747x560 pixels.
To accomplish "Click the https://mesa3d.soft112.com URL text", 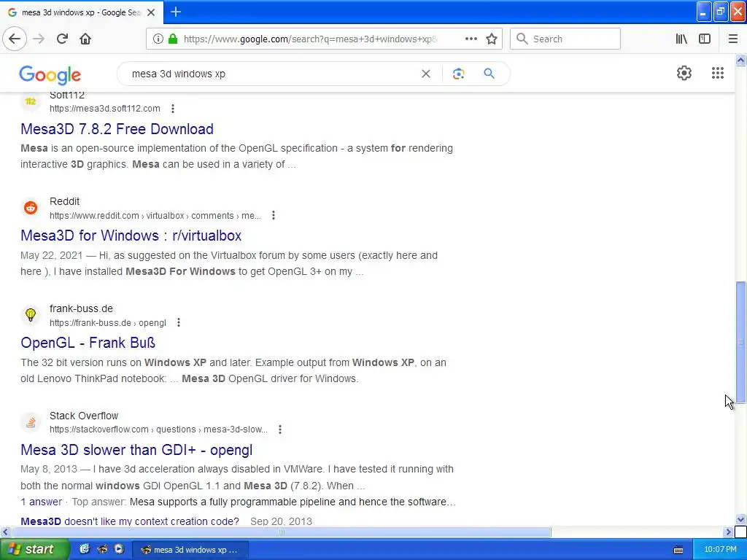I will tap(105, 109).
